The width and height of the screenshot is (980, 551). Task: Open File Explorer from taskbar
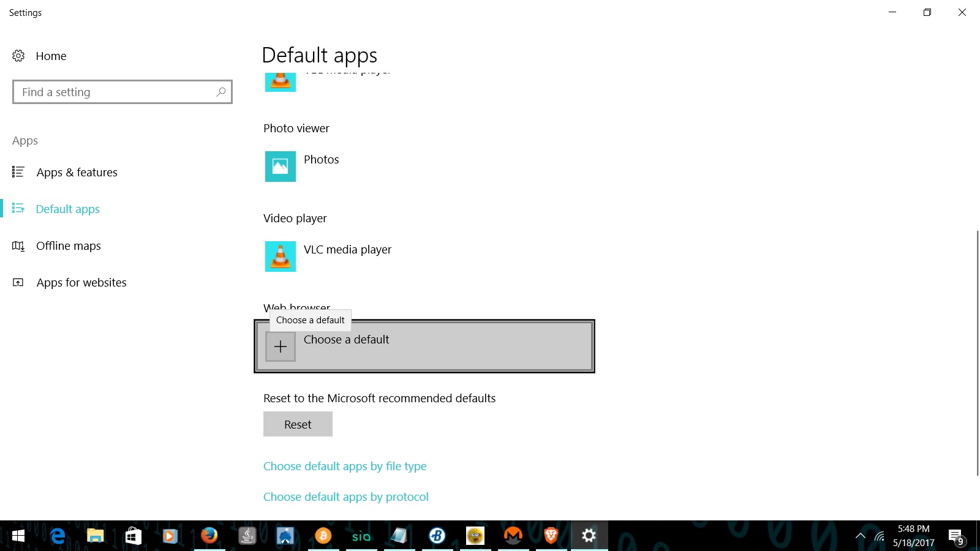[x=96, y=536]
